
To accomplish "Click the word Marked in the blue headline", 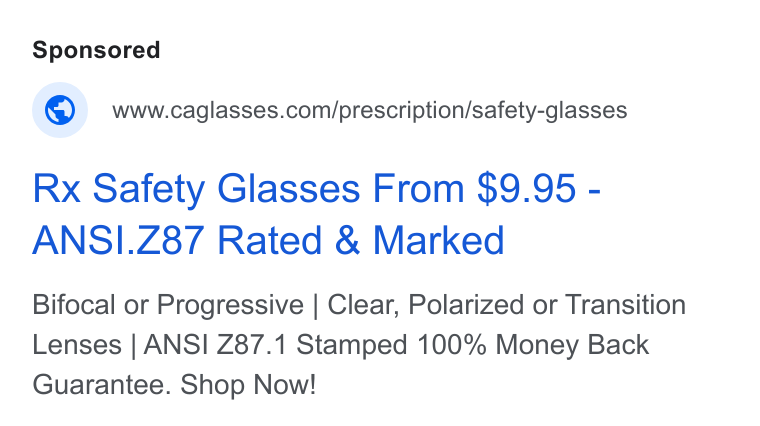I will (x=439, y=240).
